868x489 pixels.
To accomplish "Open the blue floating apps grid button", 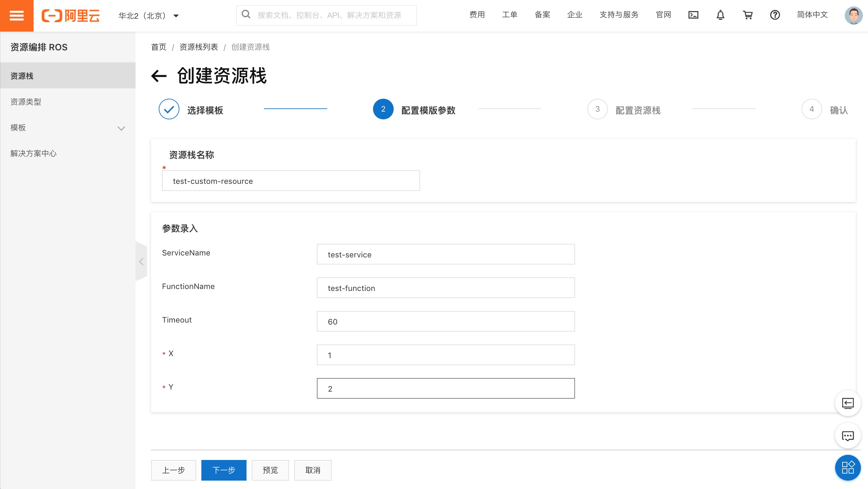I will tap(847, 468).
